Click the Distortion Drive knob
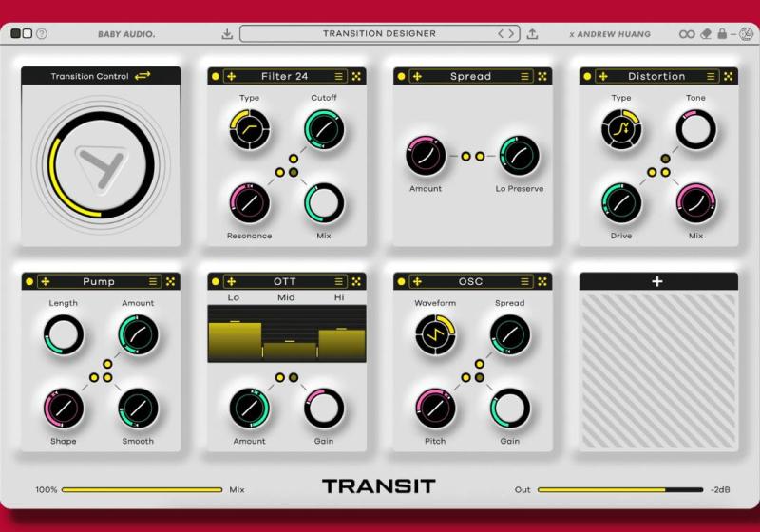760x532 pixels. 621,203
